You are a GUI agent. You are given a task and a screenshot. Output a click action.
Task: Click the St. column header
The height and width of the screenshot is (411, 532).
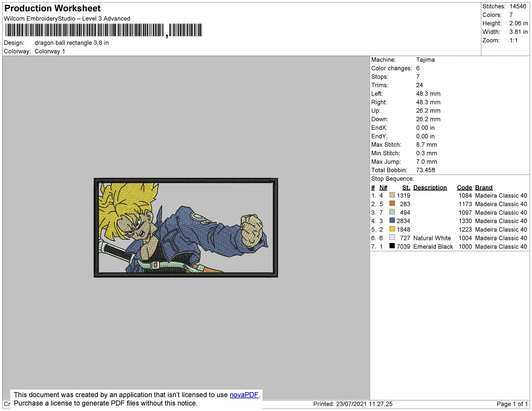(406, 187)
